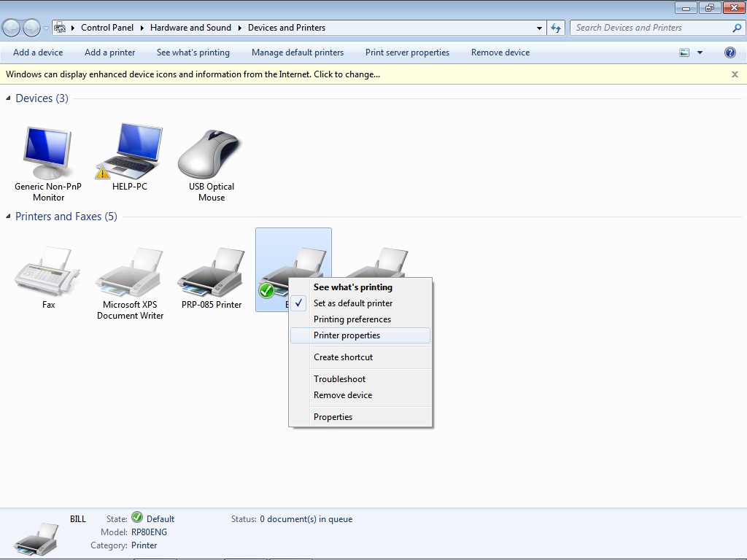Open the address bar history dropdown
This screenshot has width=747, height=560.
tap(539, 28)
